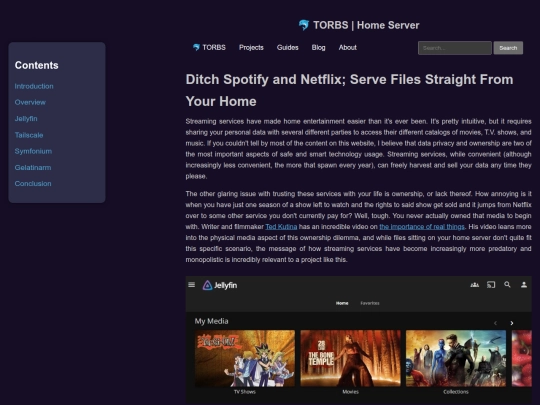Jump to the Gelatinarm section link
The height and width of the screenshot is (405, 540).
coord(33,167)
